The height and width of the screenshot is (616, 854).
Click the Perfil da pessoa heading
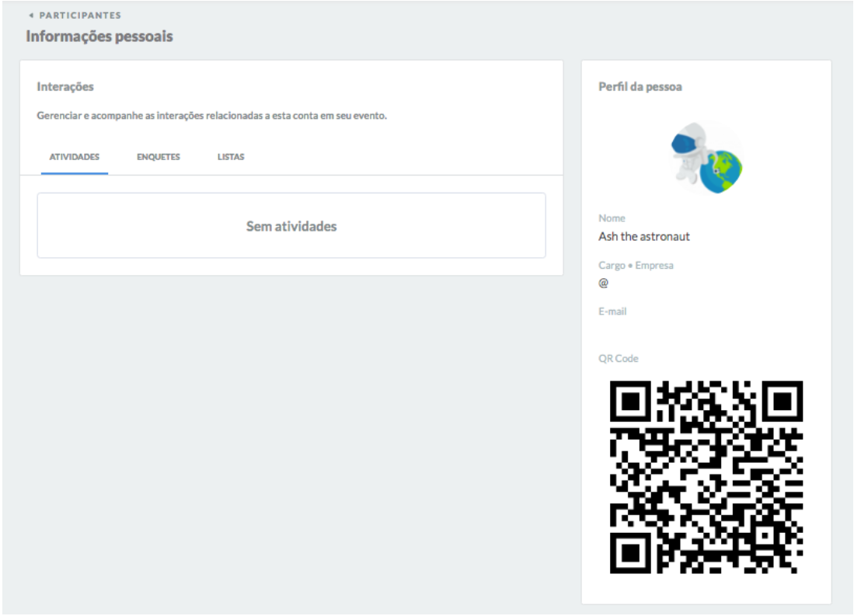(x=640, y=87)
